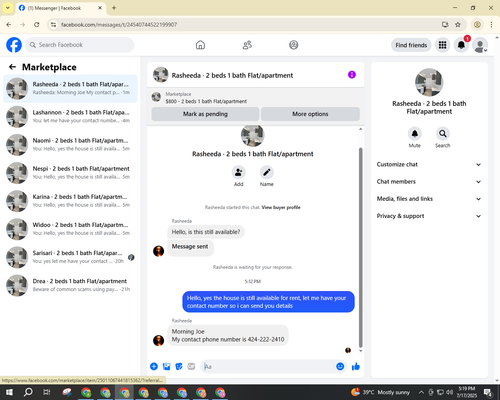Expand Media, files and links section
Image resolution: width=500 pixels, height=400 pixels.
pos(429,199)
